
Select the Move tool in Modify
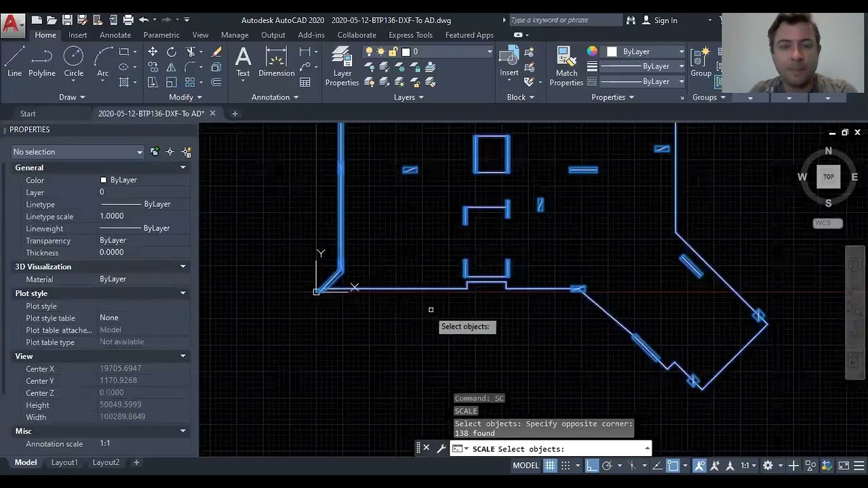(153, 52)
